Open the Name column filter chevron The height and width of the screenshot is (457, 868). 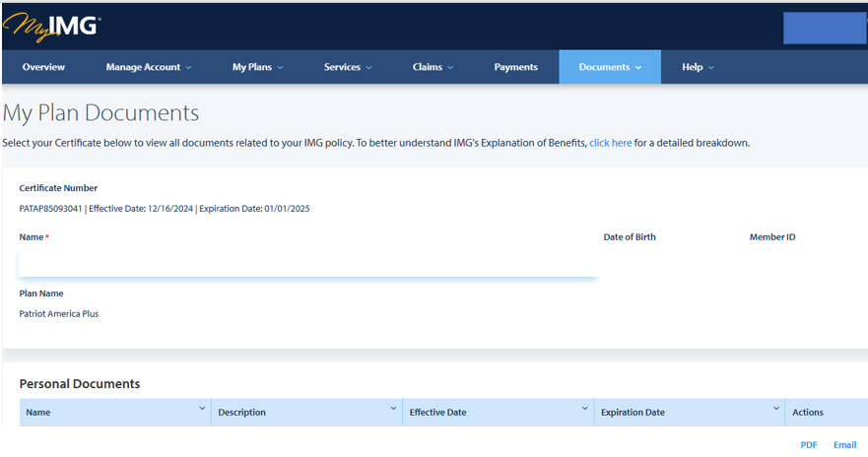[202, 409]
